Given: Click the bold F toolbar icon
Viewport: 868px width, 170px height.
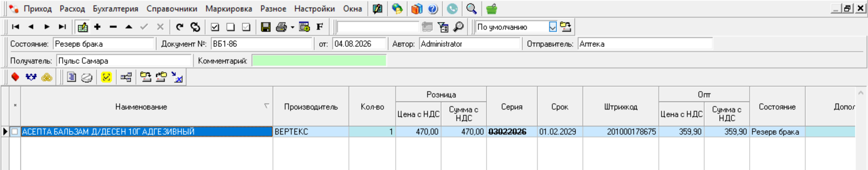Looking at the screenshot, I should [x=320, y=27].
